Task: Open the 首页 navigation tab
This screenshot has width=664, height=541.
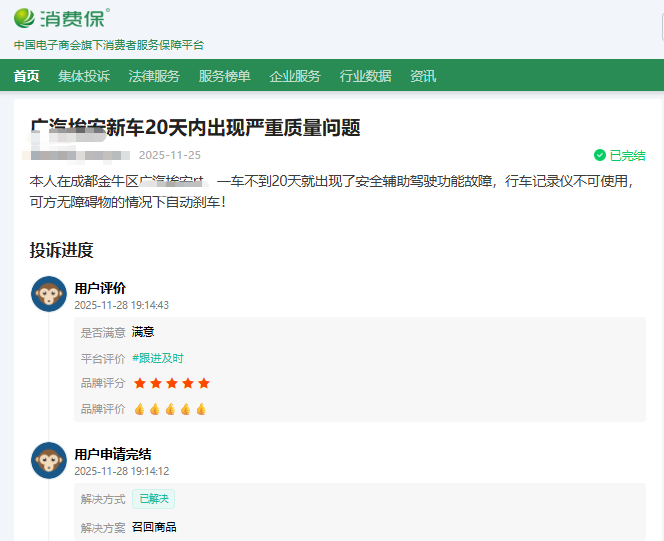Action: tap(27, 76)
